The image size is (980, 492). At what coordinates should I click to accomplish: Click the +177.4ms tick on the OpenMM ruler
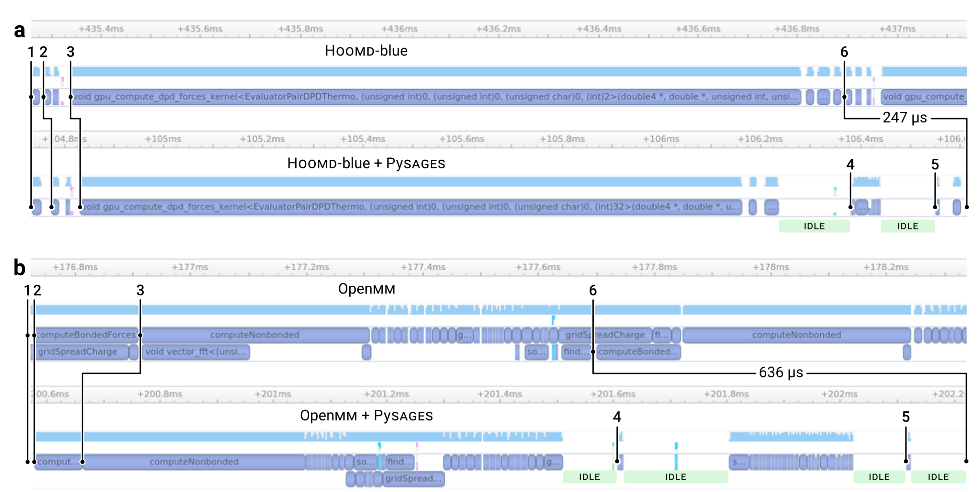(x=423, y=267)
